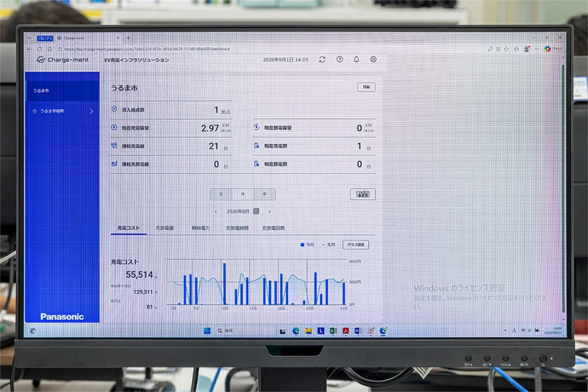
Task: Click the browser address bar URL
Action: coord(147,49)
